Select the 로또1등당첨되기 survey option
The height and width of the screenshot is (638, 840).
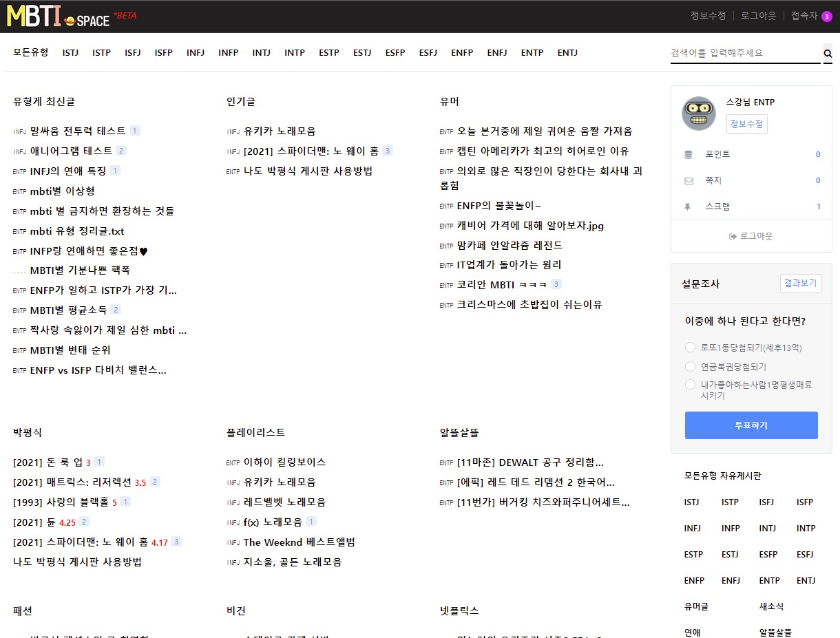pos(690,348)
